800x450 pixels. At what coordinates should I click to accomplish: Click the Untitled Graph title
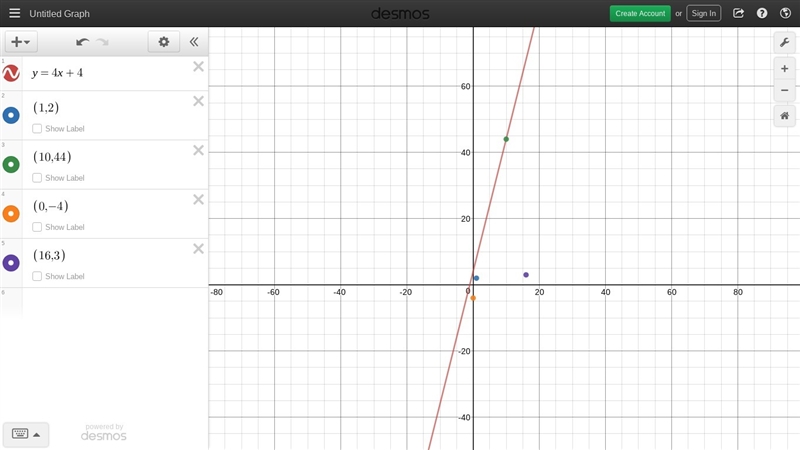tap(59, 14)
